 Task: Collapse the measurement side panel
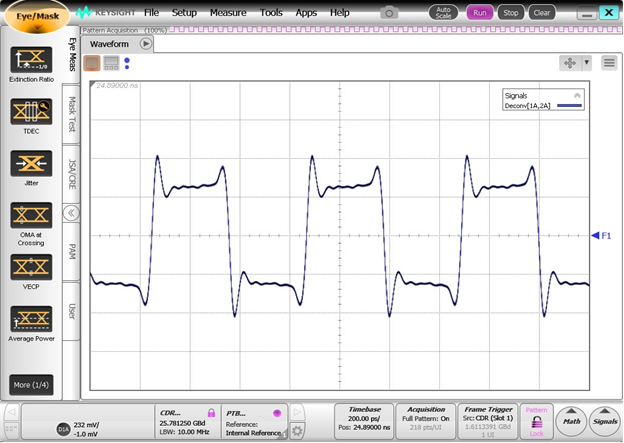71,213
